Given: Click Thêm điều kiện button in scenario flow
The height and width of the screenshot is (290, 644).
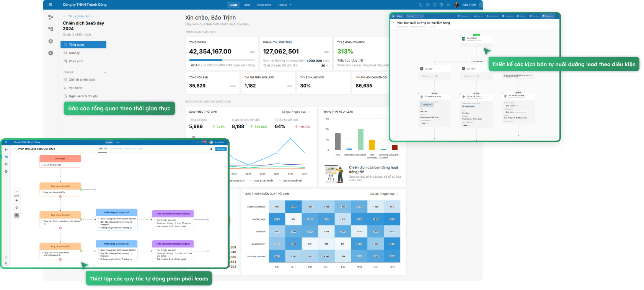Looking at the screenshot, I should pos(476,61).
